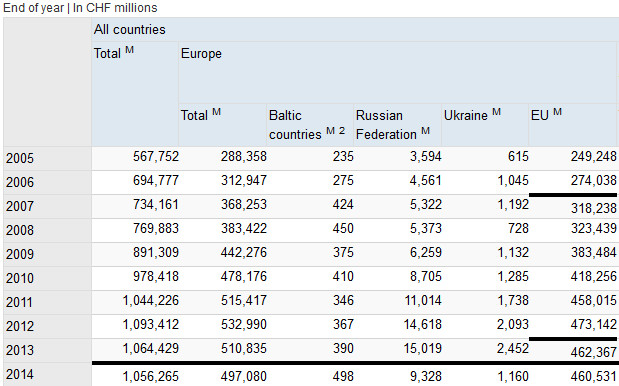619x386 pixels.
Task: Click the M marker next to Ukraine
Action: coord(497,112)
